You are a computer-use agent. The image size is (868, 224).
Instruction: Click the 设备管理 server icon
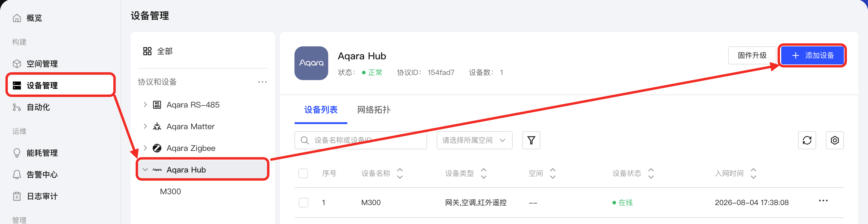17,86
